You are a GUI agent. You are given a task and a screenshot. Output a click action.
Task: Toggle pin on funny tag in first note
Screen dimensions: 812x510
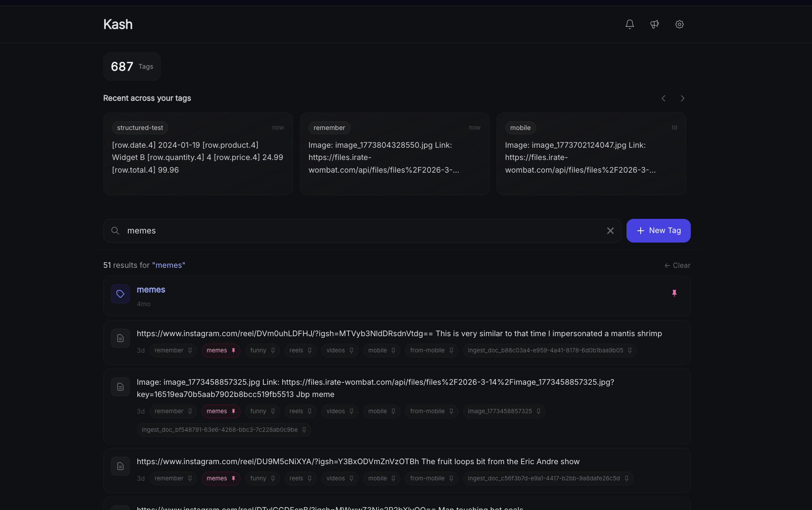273,350
